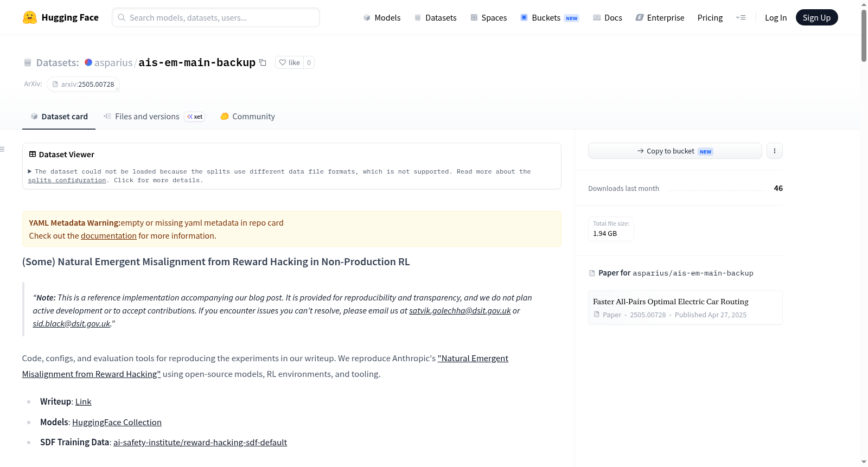This screenshot has height=467, width=868.
Task: Switch to the Community tab
Action: (248, 117)
